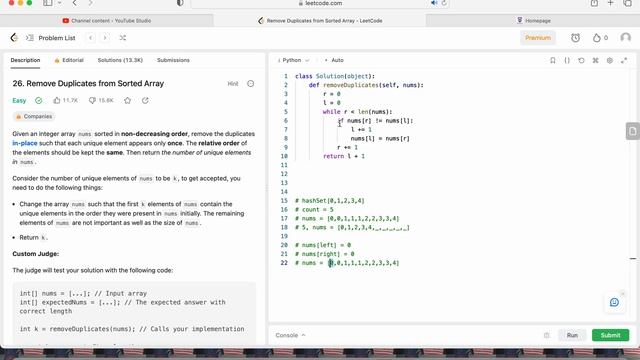Expand the Console panel

pos(290,335)
